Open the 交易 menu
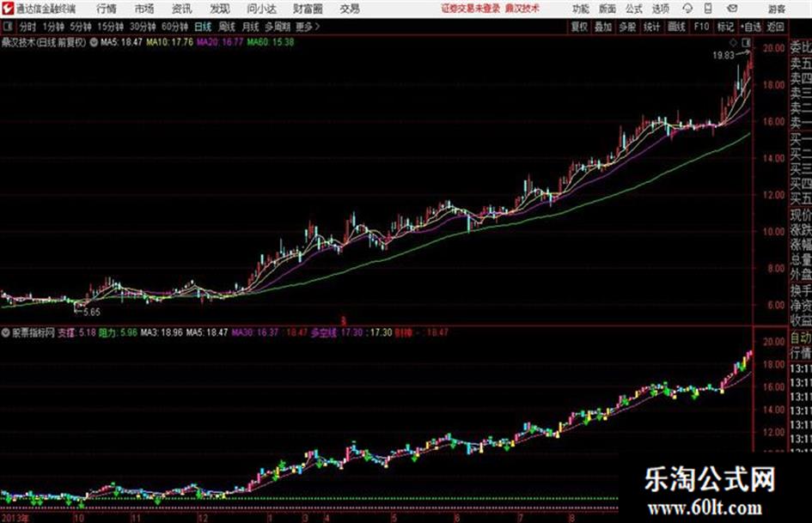This screenshot has width=812, height=523. click(350, 9)
